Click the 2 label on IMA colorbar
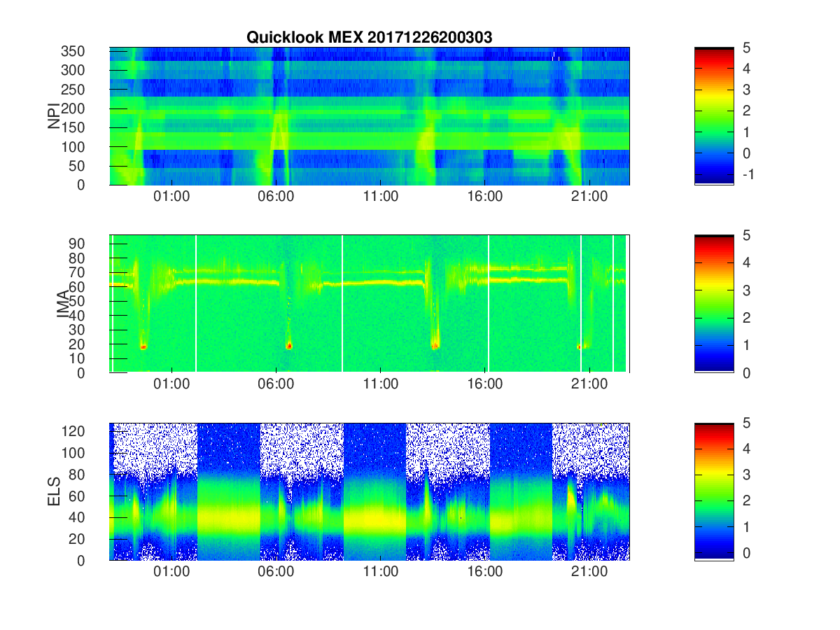This screenshot has width=840, height=630. pos(746,318)
